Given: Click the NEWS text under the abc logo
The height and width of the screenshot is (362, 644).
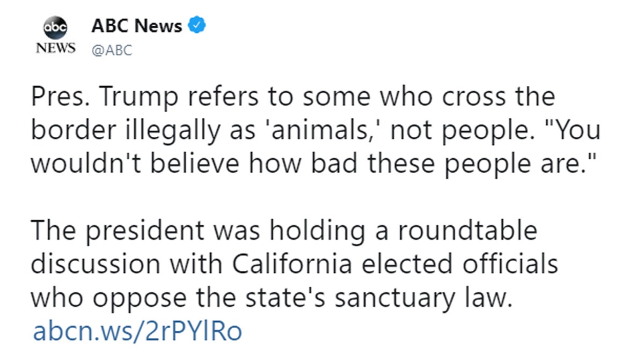Looking at the screenshot, I should (56, 48).
